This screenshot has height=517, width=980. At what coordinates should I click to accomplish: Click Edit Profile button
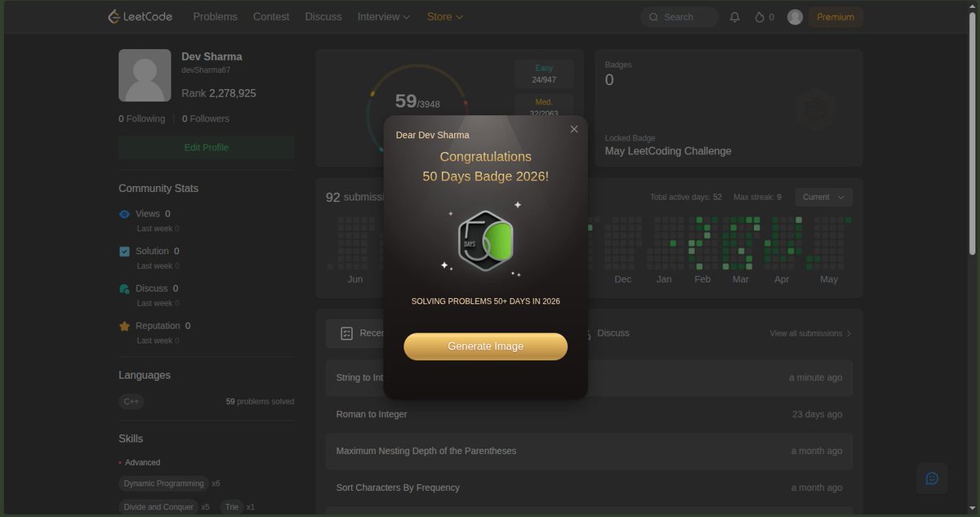pyautogui.click(x=207, y=148)
